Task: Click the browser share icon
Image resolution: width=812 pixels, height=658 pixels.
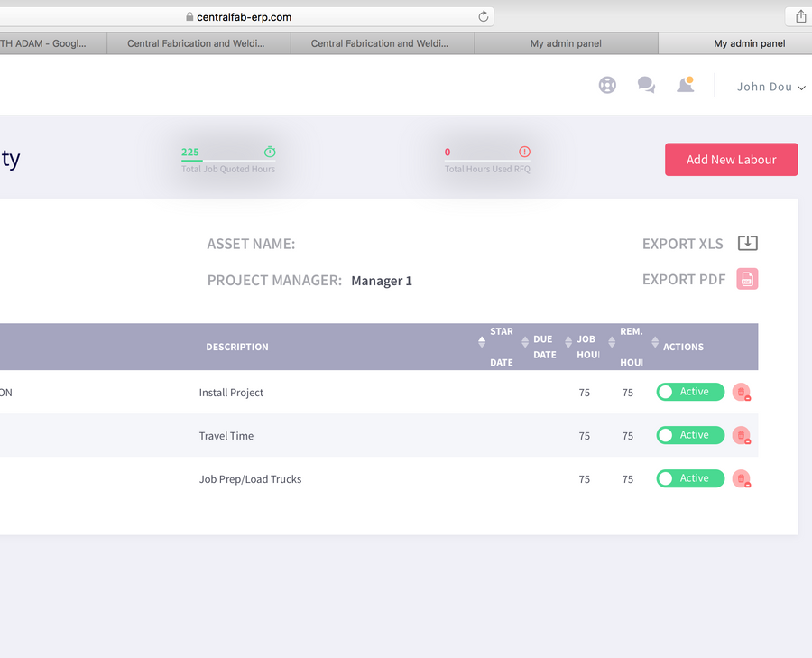Action: pos(800,16)
